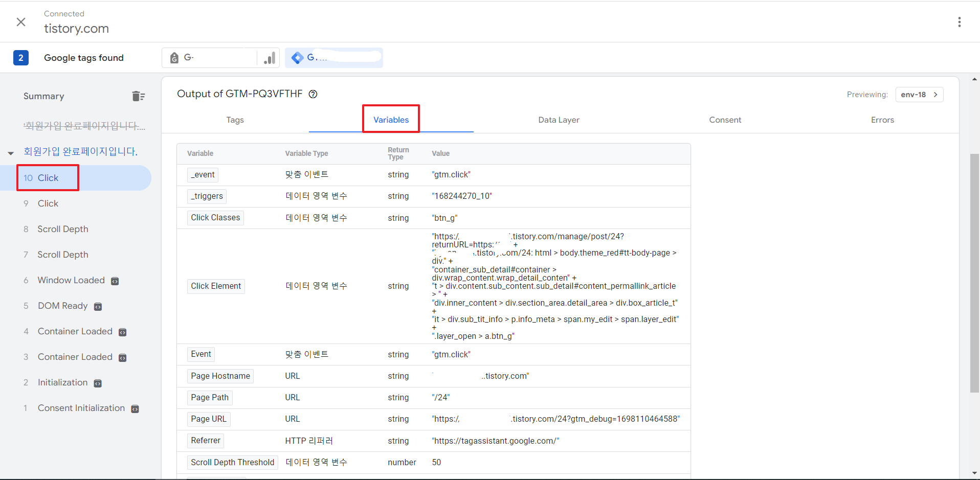Click the vertical scrollbar thumb
This screenshot has height=480, width=980.
974,273
